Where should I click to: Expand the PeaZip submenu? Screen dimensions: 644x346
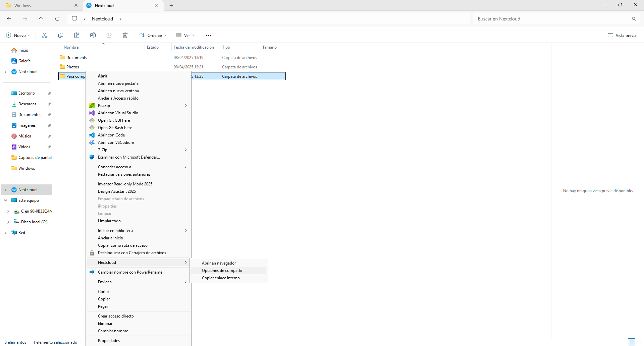[x=186, y=106]
